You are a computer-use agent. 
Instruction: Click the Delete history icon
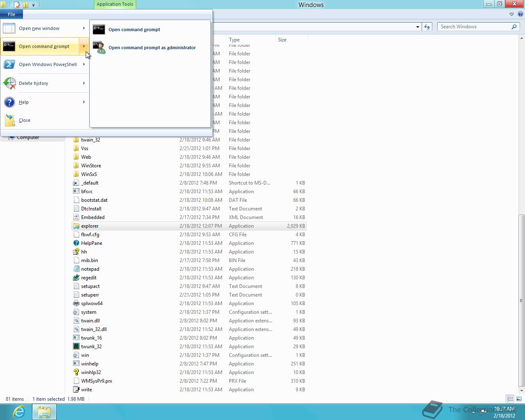[x=9, y=83]
